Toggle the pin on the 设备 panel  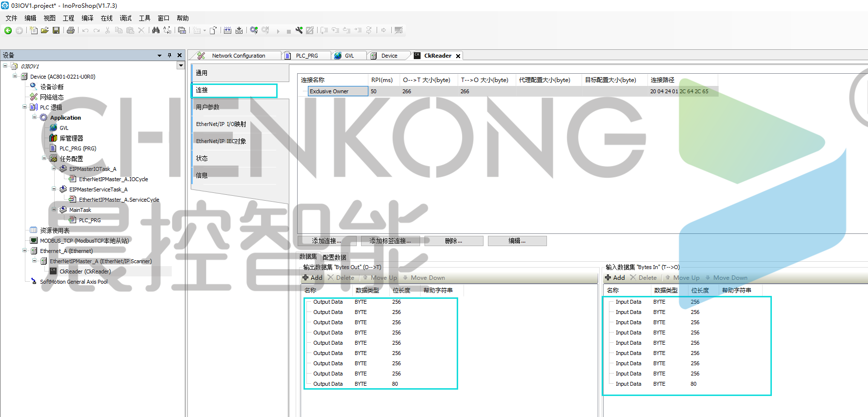(x=169, y=55)
